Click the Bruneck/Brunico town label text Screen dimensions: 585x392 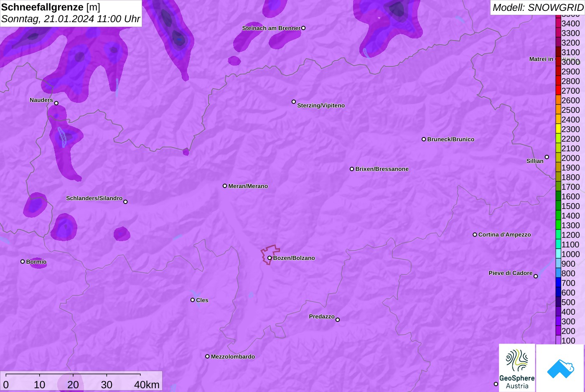pos(451,139)
